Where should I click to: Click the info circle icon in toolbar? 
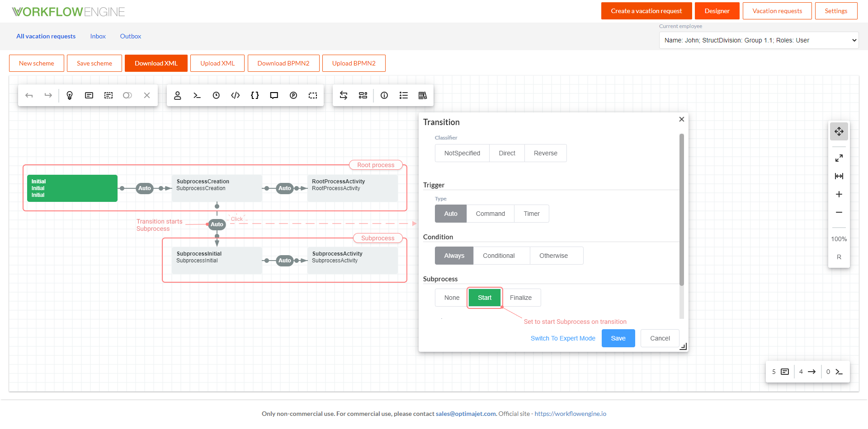[384, 95]
